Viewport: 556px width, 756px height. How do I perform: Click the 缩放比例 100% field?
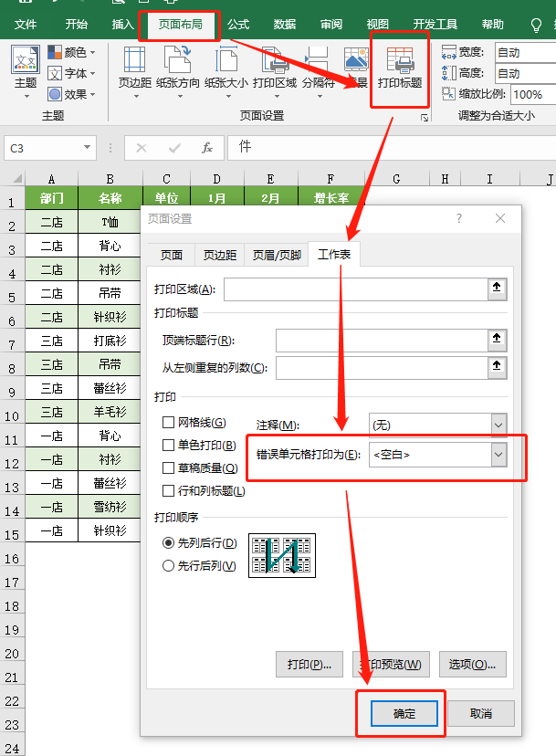[x=533, y=94]
